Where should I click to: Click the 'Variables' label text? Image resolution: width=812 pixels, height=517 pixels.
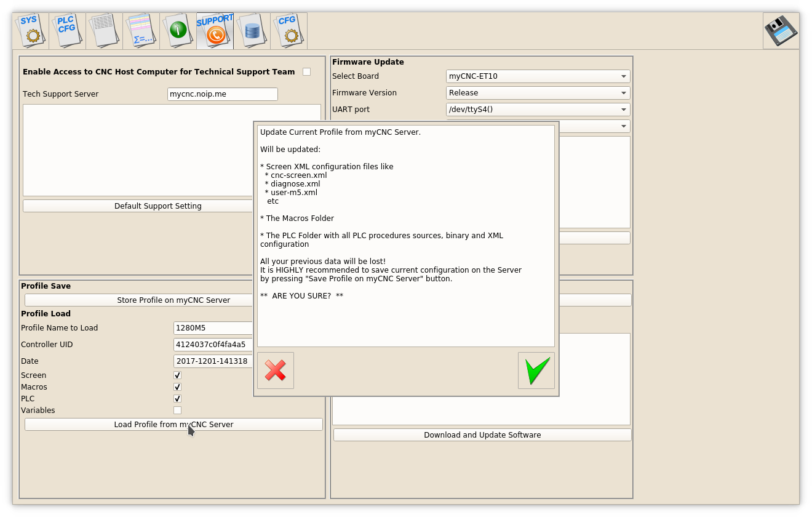[38, 411]
